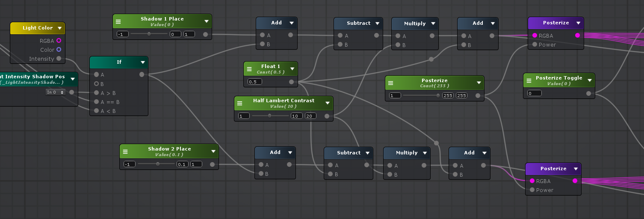
Task: Click Shadow 2 Place value field showing 0.1
Action: click(x=182, y=164)
